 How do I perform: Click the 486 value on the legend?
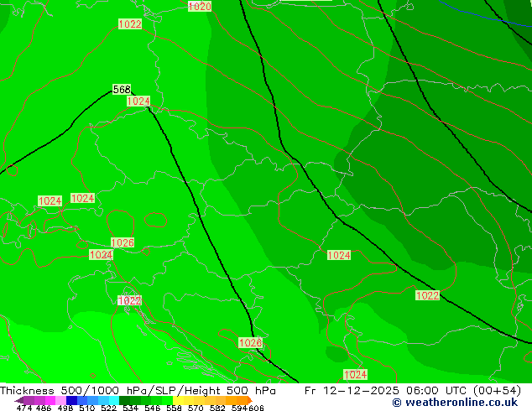point(44,408)
